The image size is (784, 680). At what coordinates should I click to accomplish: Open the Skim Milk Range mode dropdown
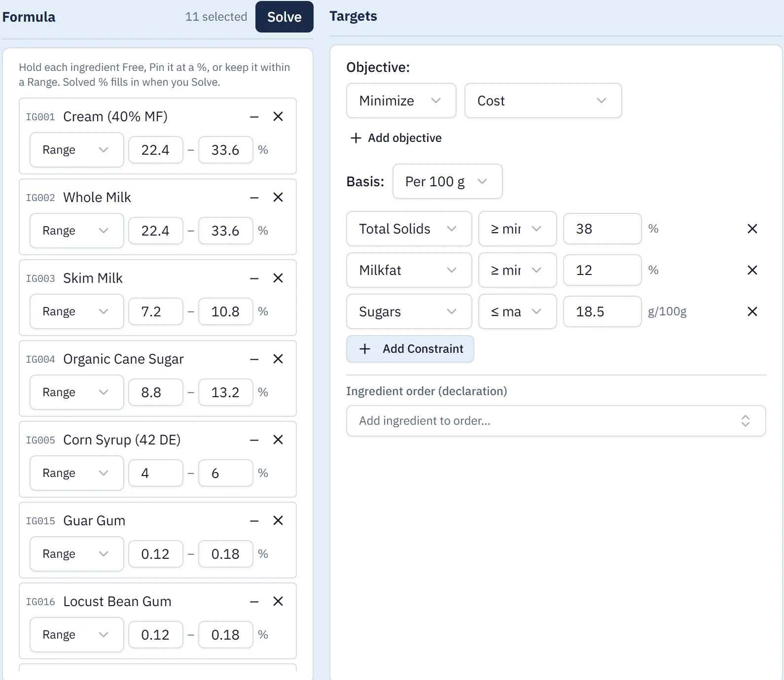pos(77,311)
